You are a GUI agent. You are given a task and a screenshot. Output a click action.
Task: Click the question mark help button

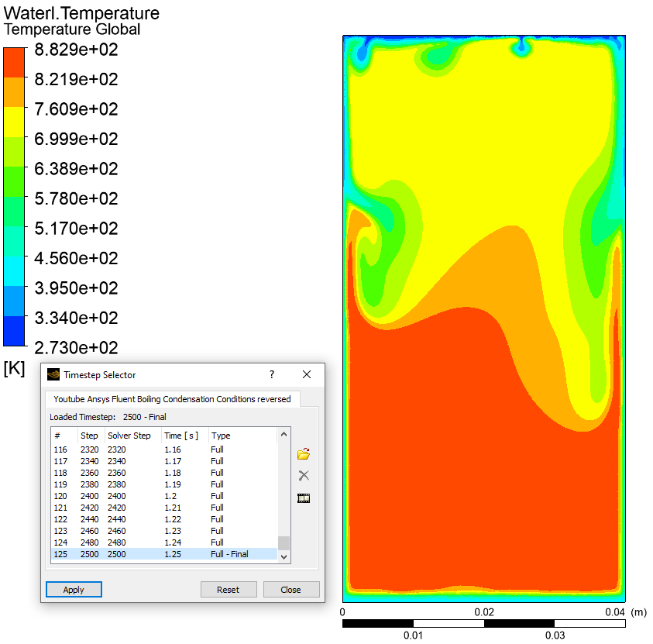pyautogui.click(x=272, y=375)
